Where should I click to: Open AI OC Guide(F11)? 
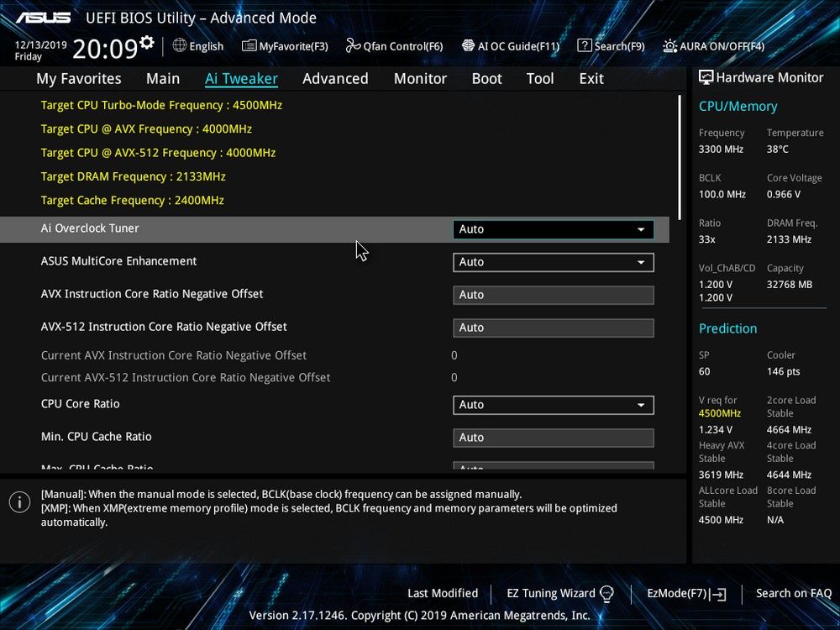(x=511, y=46)
